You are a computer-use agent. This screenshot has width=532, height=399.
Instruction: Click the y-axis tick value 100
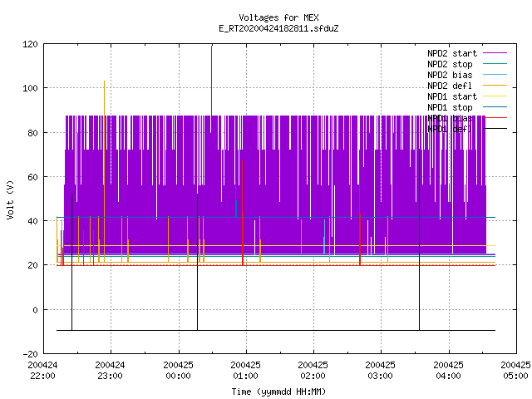pyautogui.click(x=30, y=88)
